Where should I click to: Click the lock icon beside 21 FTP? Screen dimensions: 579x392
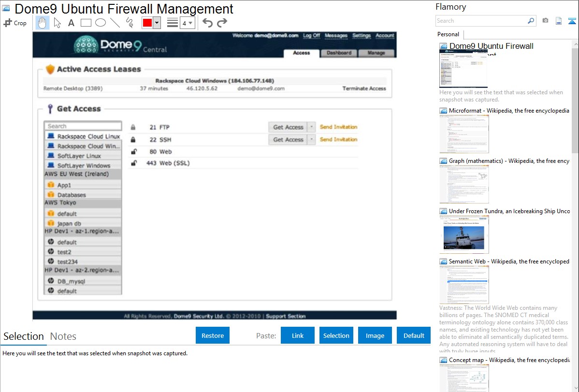[x=133, y=127]
